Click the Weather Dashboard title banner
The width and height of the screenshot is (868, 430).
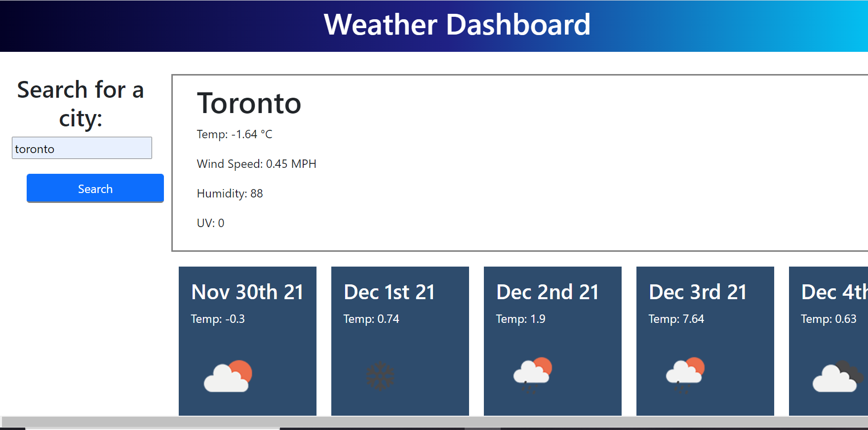pos(457,25)
